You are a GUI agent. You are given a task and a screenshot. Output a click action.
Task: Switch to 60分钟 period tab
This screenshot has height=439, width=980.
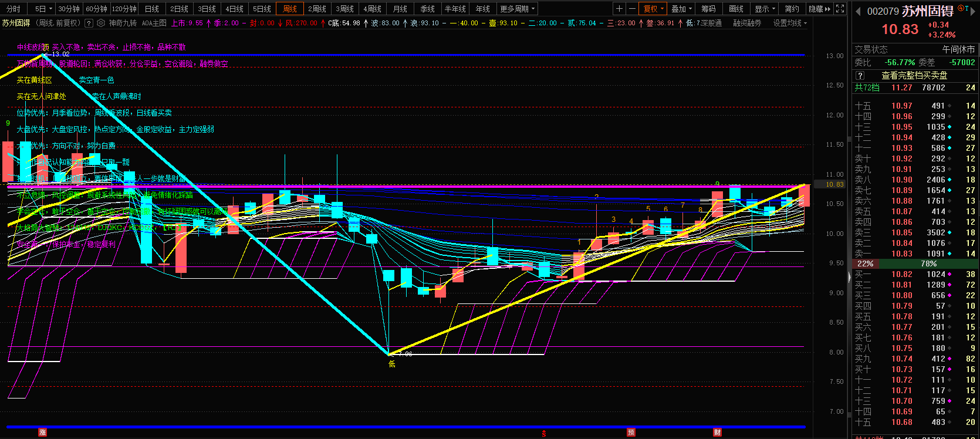point(96,9)
